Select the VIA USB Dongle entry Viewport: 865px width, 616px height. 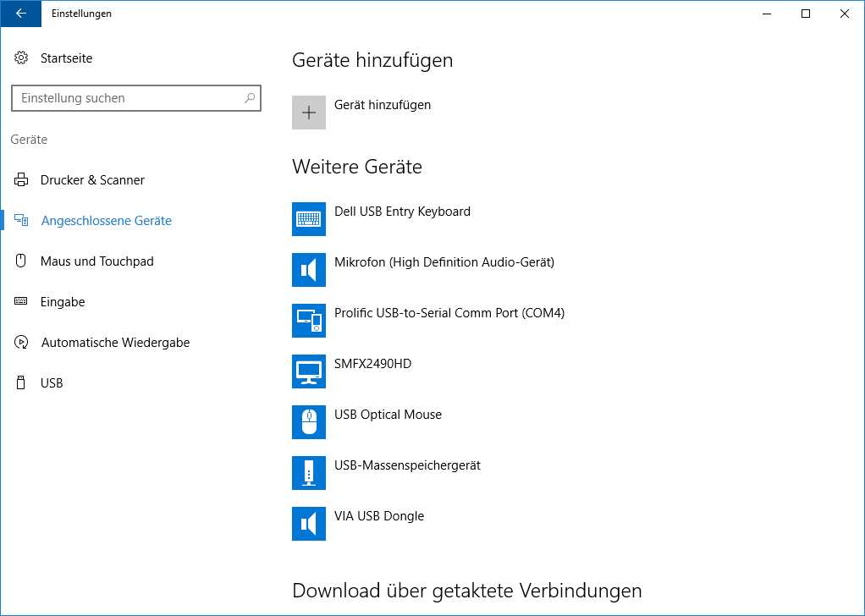379,515
